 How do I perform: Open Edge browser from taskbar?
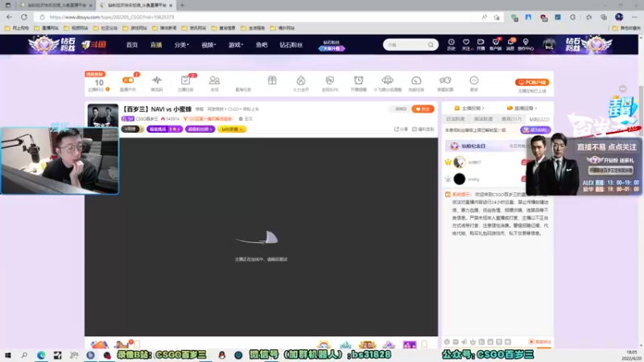(x=41, y=355)
